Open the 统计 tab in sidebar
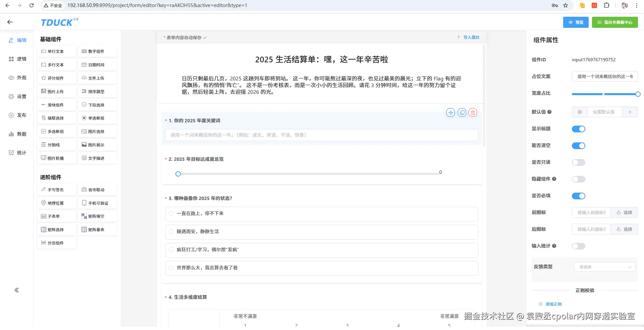644x330 pixels. point(17,153)
